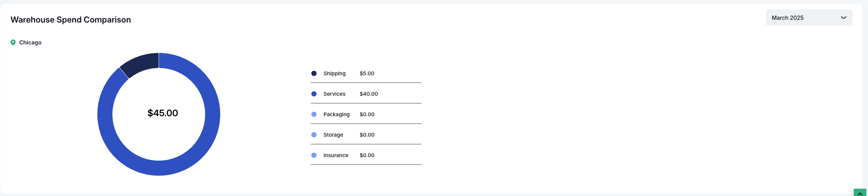868x196 pixels.
Task: Click the dark navy Shipping legend dot
Action: click(314, 74)
